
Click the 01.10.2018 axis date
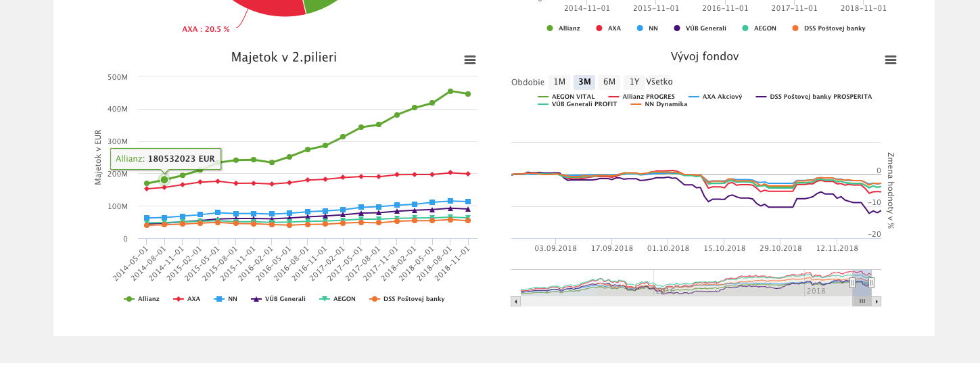tap(668, 248)
